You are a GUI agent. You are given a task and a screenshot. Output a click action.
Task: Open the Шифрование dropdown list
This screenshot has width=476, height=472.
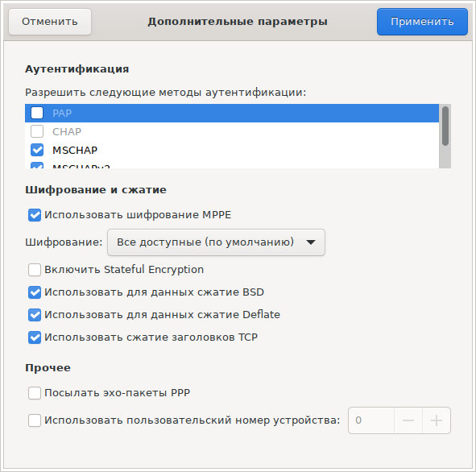click(x=216, y=242)
